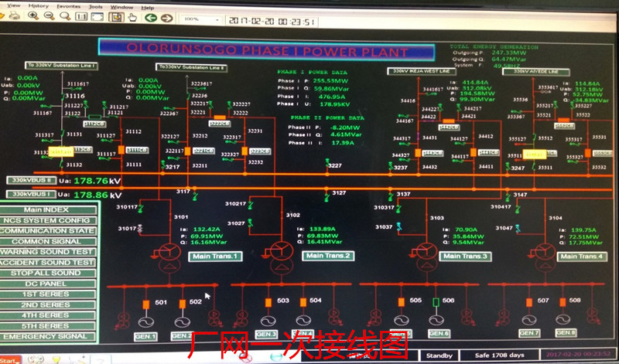Toggle generator breaker 503
This screenshot has height=364, width=619.
pos(268,302)
